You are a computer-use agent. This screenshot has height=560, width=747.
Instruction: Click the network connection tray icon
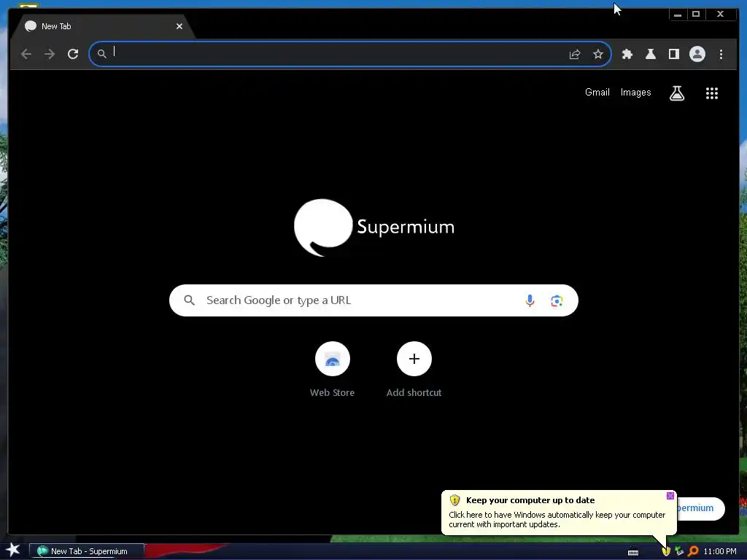(x=679, y=551)
